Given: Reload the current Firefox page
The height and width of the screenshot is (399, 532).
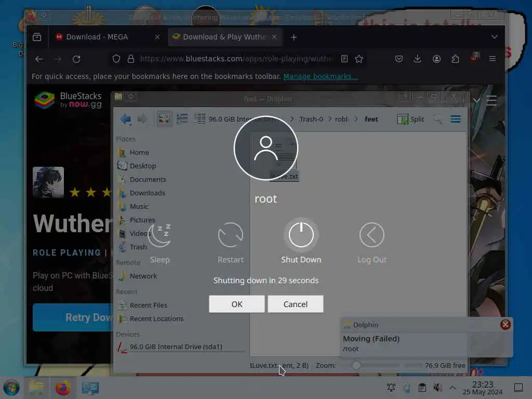Looking at the screenshot, I should pos(76,59).
